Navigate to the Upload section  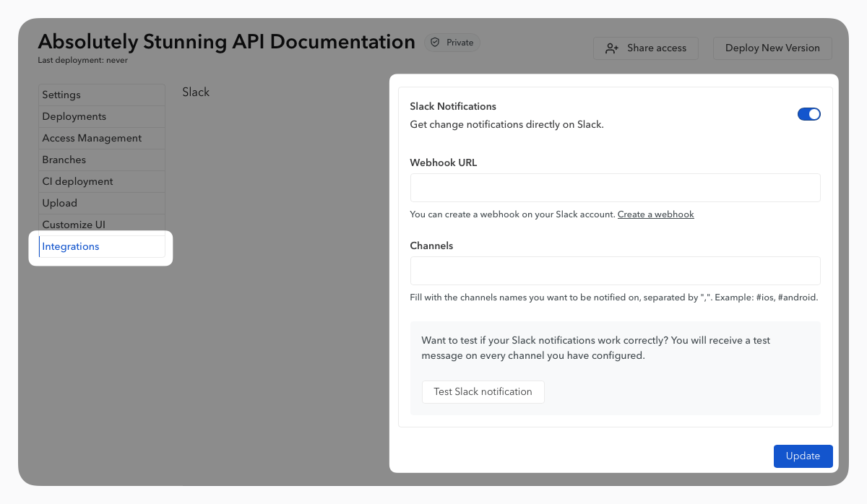[x=59, y=203]
